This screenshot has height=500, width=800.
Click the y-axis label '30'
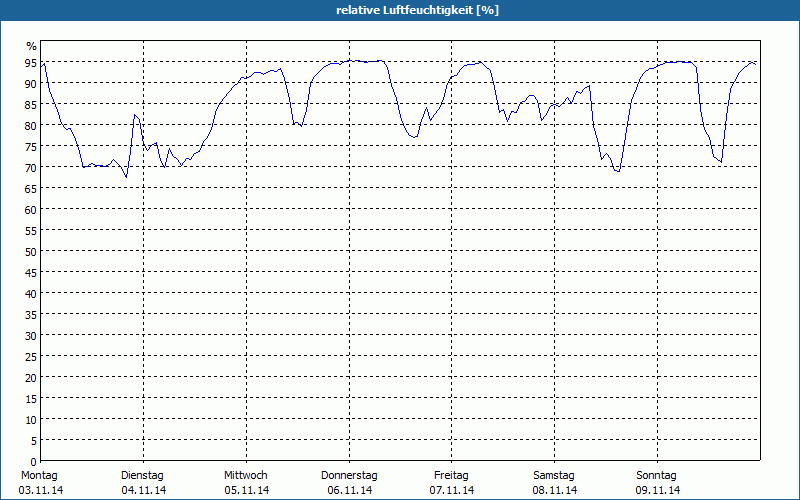point(31,335)
